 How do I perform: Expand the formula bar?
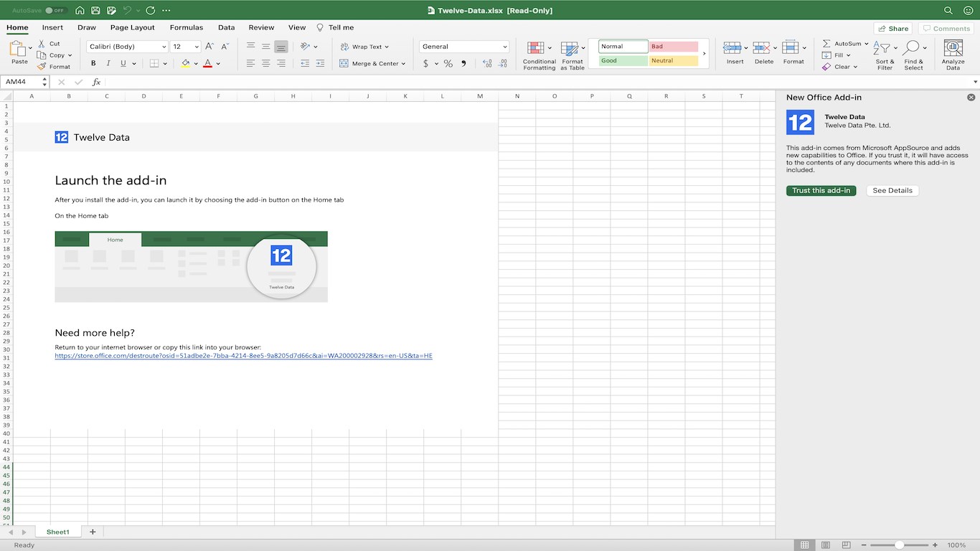pos(975,82)
